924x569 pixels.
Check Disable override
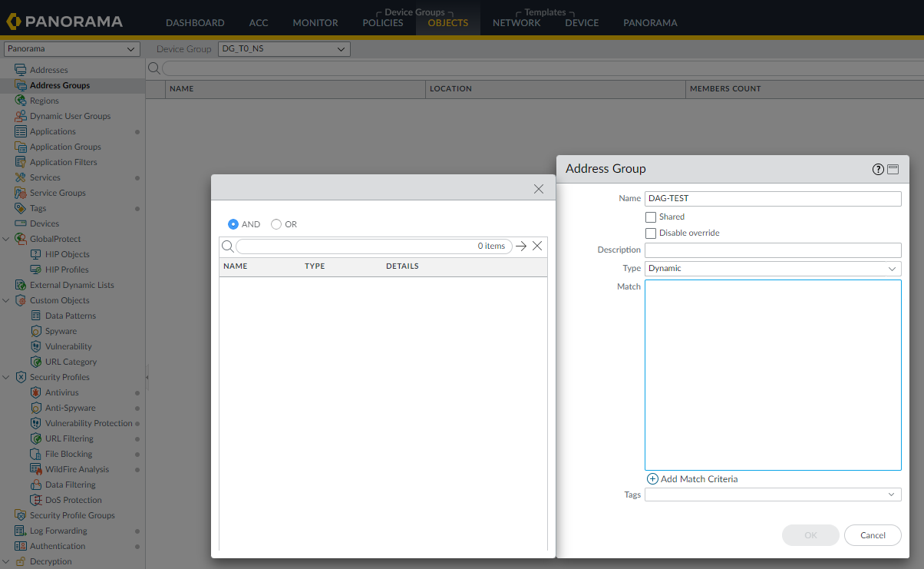click(651, 233)
